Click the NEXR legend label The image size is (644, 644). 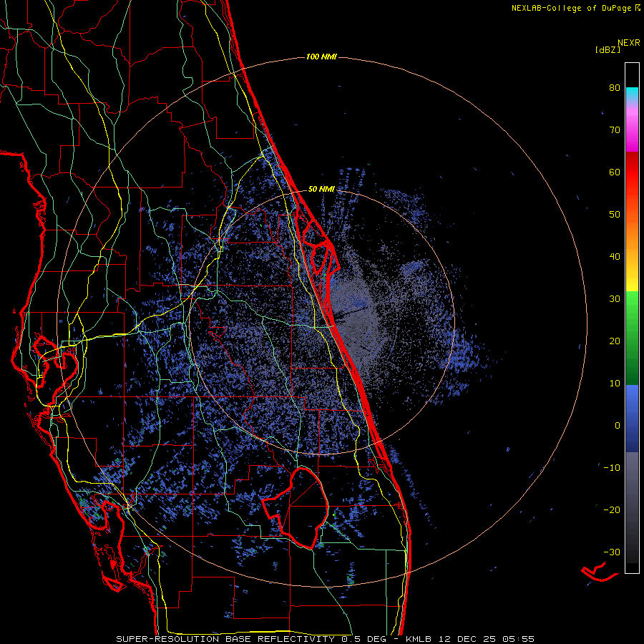629,43
